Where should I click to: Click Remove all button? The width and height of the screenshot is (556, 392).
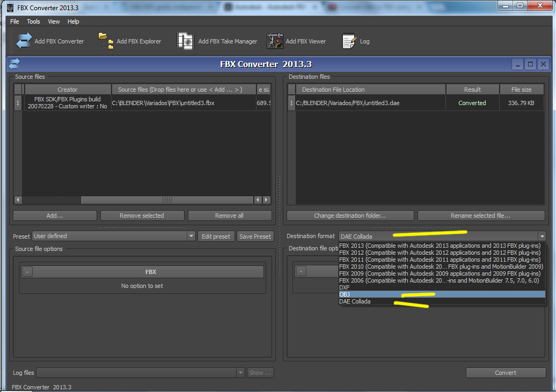pos(229,216)
